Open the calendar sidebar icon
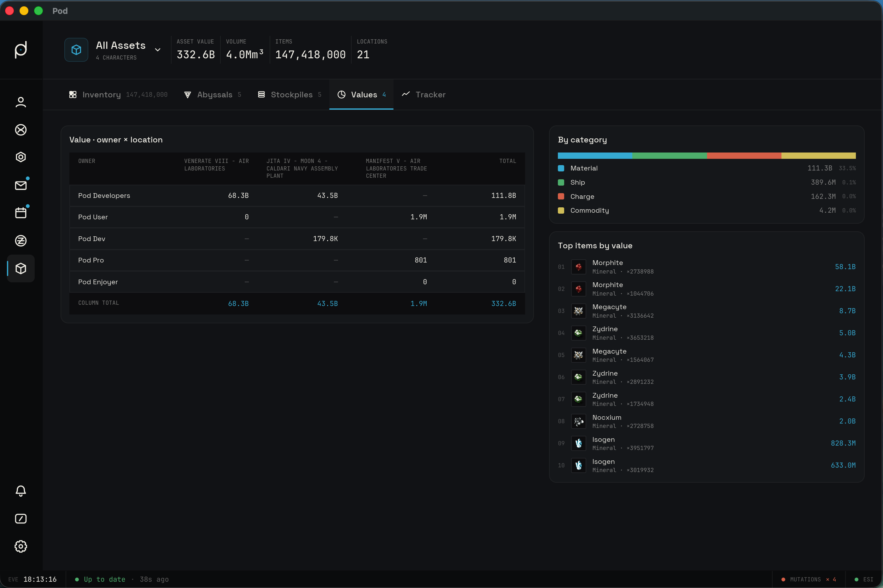 tap(20, 213)
